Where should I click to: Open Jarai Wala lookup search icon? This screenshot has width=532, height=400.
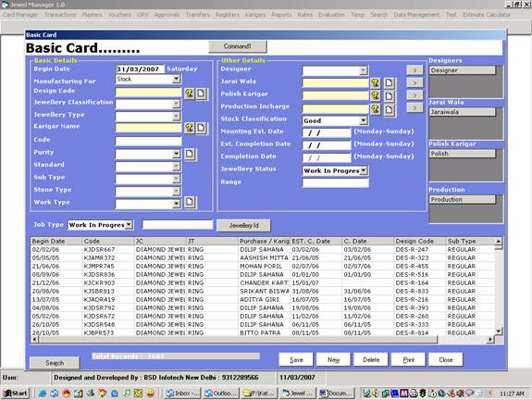tap(376, 82)
